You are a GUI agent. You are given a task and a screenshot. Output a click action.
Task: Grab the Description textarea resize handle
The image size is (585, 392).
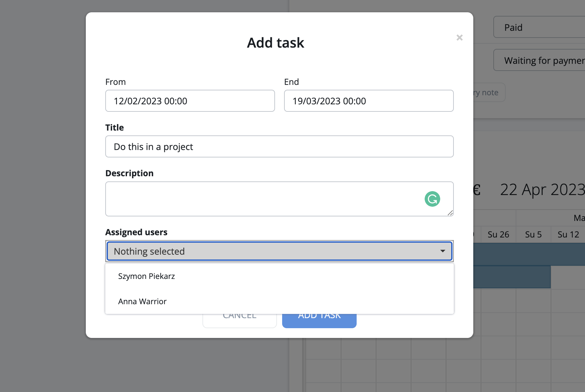click(x=450, y=213)
